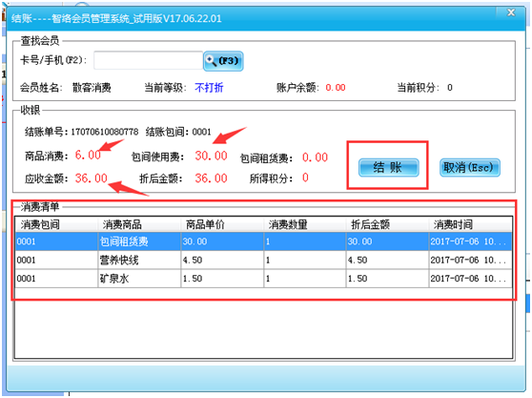Select the 营养快线 item row
The height and width of the screenshot is (398, 532).
pyautogui.click(x=263, y=261)
